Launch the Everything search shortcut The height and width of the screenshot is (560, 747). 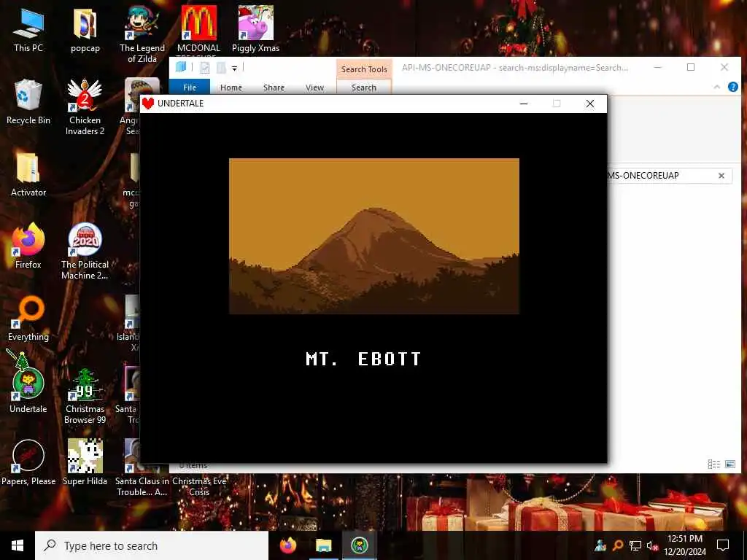click(x=28, y=318)
